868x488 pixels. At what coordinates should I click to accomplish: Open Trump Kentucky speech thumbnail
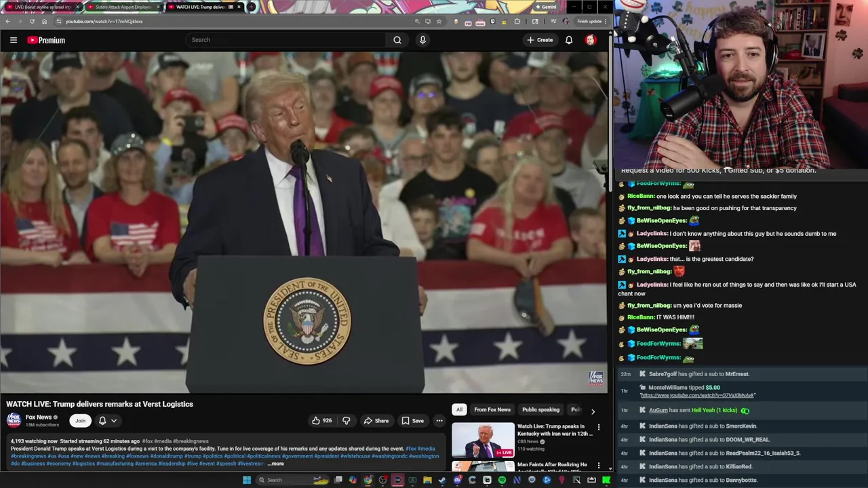point(483,441)
